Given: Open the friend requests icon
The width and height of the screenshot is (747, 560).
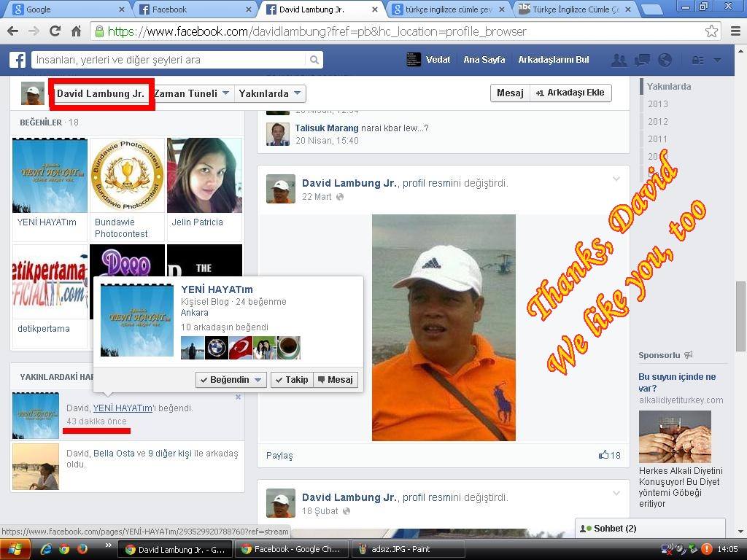Looking at the screenshot, I should click(619, 60).
